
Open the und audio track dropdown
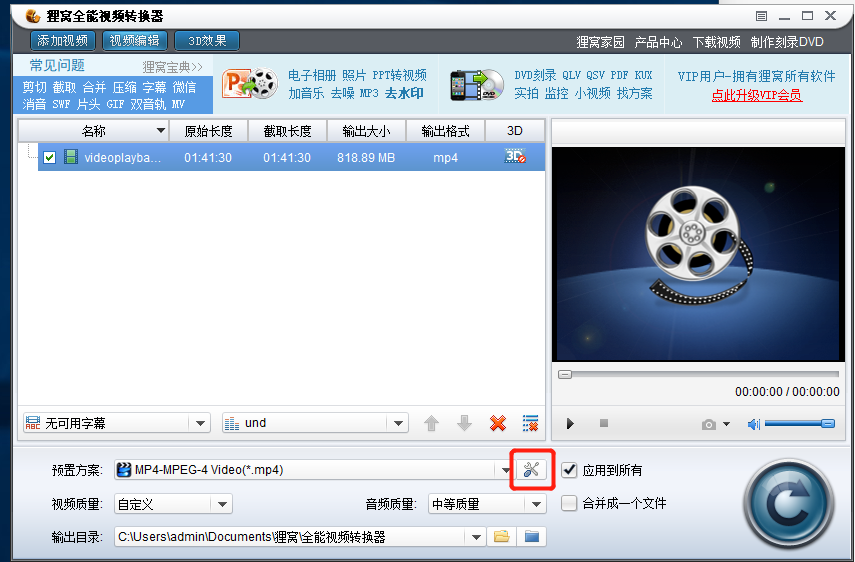[398, 423]
